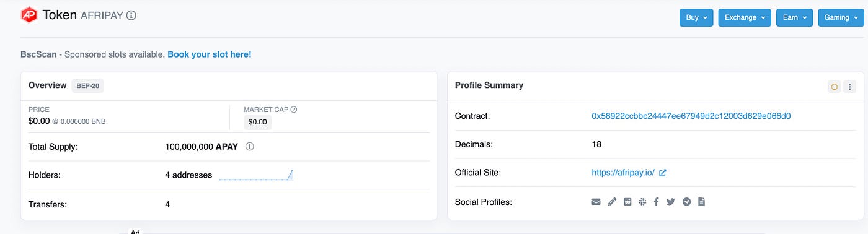Open the Facebook social profile icon
Screen dimensions: 868x234
coord(656,202)
